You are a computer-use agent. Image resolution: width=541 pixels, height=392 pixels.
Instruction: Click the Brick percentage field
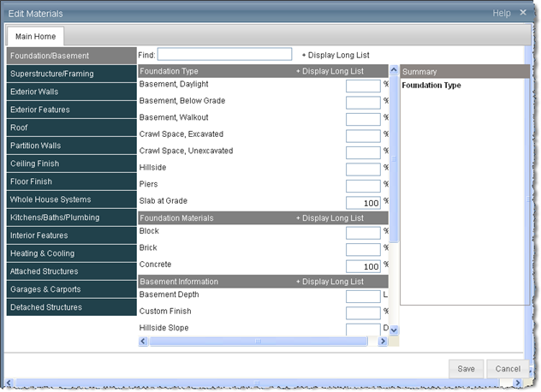[363, 249]
